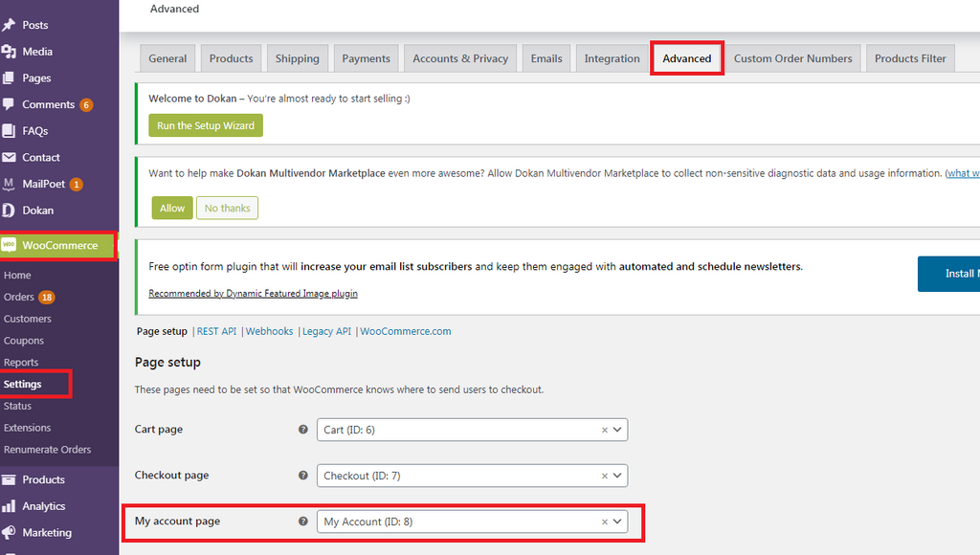Clear the My account page selection (x)
980x555 pixels.
(605, 522)
